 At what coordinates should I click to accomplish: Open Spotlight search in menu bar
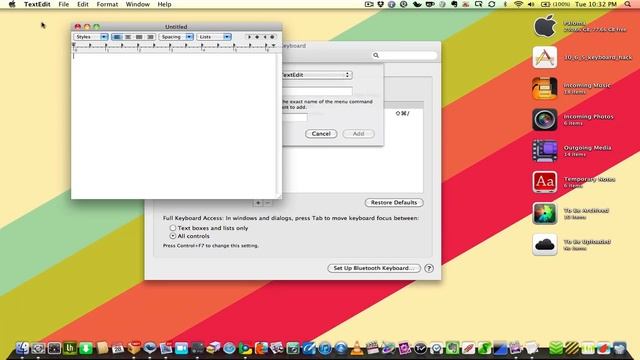[x=627, y=4]
